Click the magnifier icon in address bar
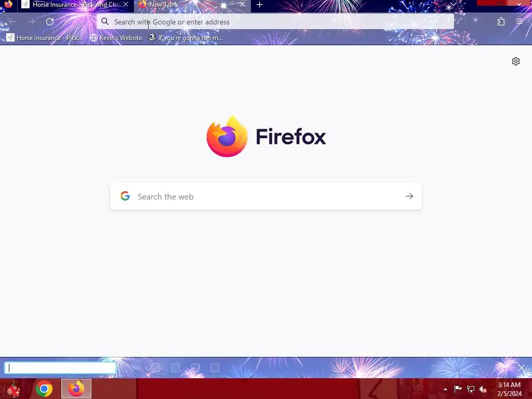This screenshot has width=532, height=399. (105, 22)
